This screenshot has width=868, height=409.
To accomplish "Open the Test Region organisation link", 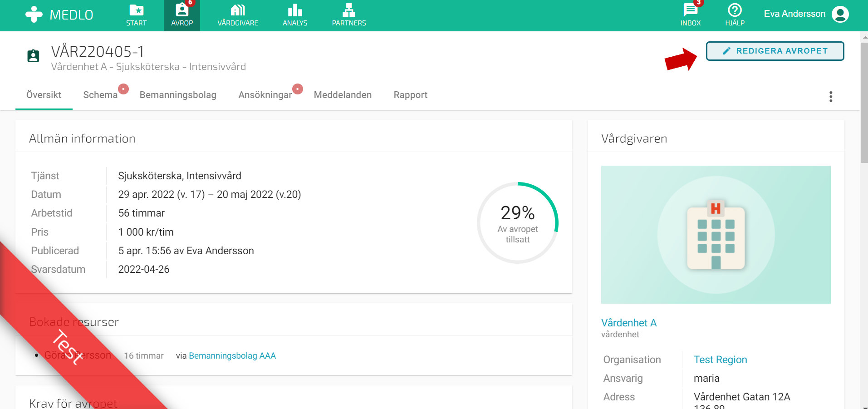I will pyautogui.click(x=720, y=360).
